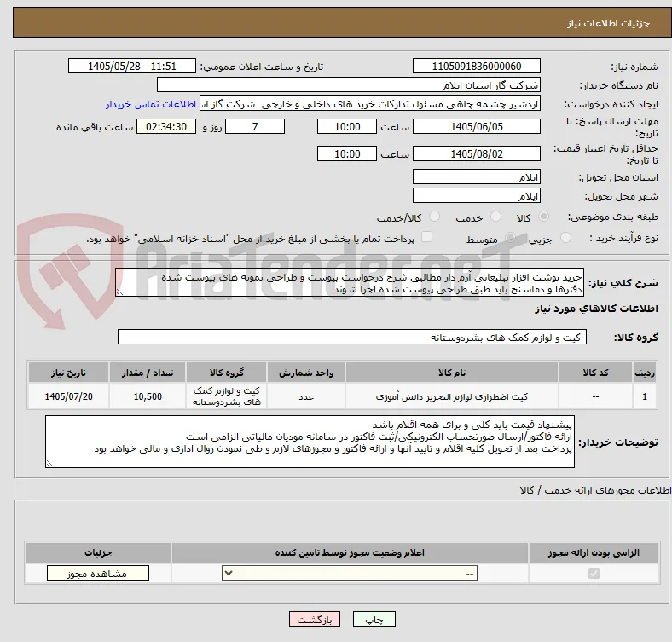
Task: Click the شماره نیاز number field
Action: point(476,66)
